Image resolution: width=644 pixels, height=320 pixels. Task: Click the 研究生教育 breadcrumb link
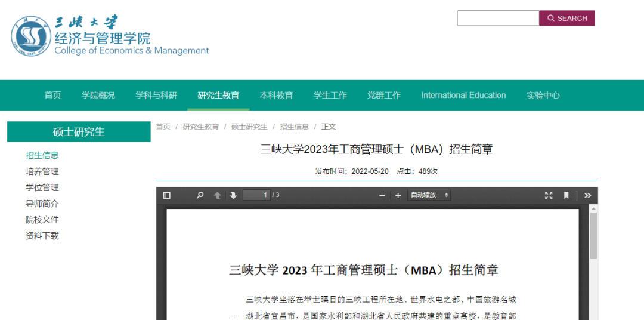point(201,127)
